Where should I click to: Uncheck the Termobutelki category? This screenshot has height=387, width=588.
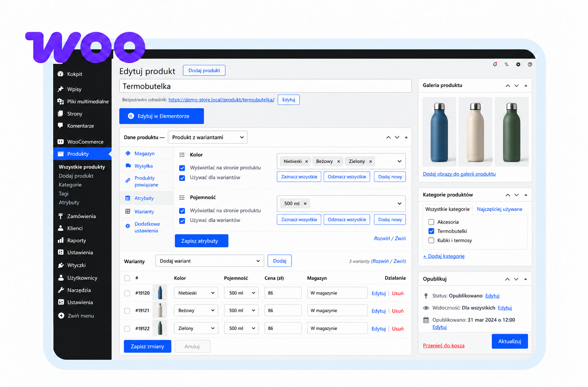click(x=431, y=231)
